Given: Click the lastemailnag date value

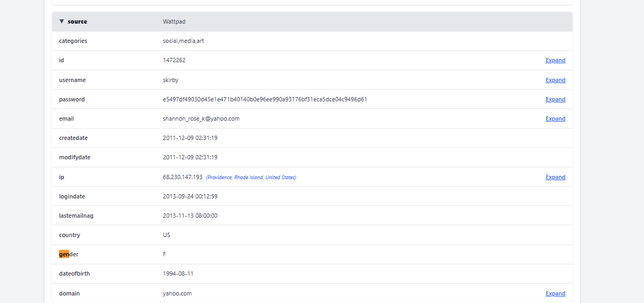Looking at the screenshot, I should click(190, 216).
